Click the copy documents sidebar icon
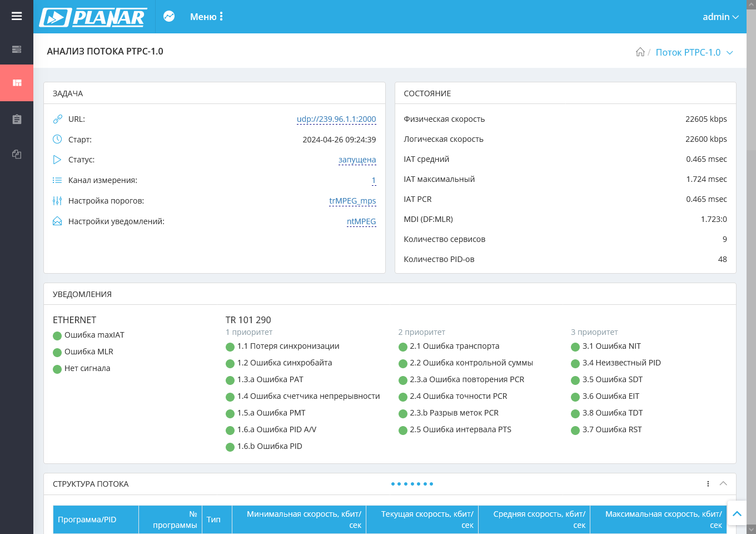Viewport: 756px width, 534px height. [17, 154]
